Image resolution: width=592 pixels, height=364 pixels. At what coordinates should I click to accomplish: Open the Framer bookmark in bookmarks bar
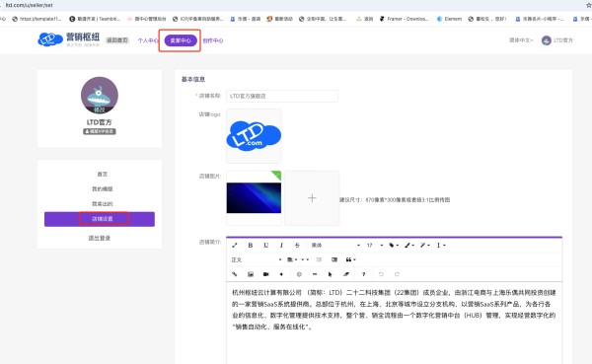pyautogui.click(x=404, y=19)
